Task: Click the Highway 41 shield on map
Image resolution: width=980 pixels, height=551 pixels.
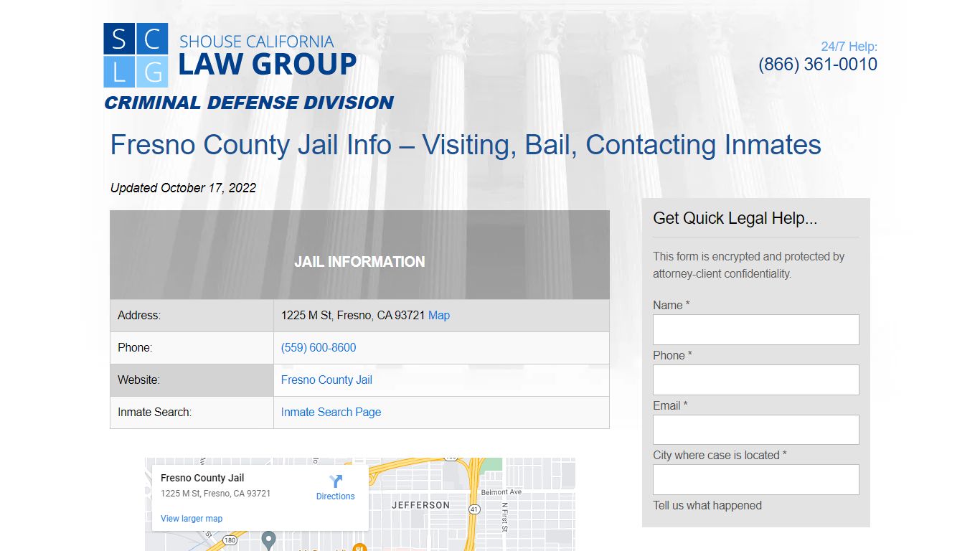Action: coord(474,509)
